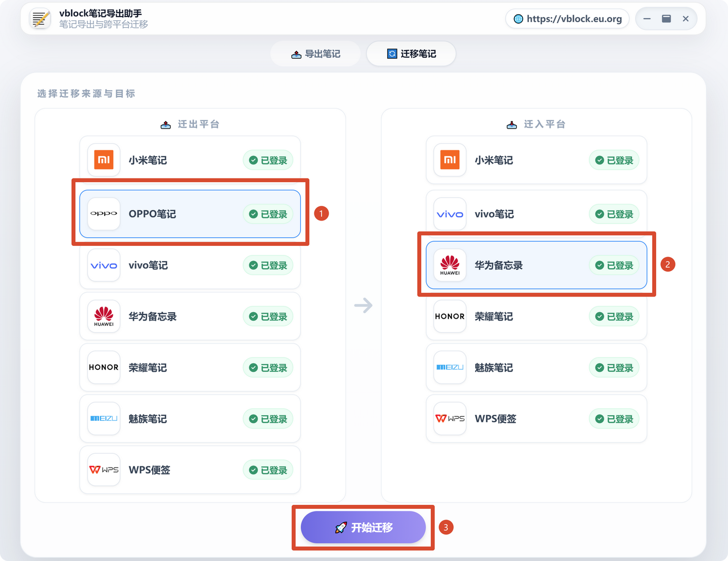Choose WPS便签 as the 迁入平台 target

tap(536, 418)
